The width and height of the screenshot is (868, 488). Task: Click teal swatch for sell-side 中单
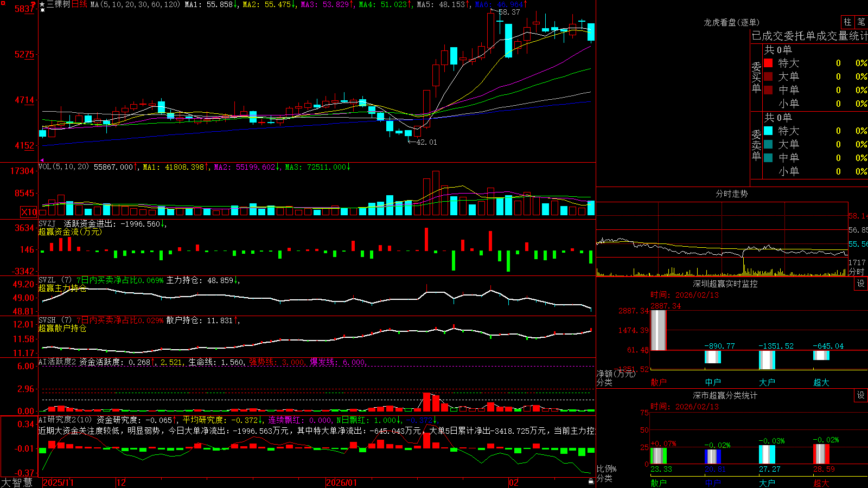pyautogui.click(x=768, y=158)
